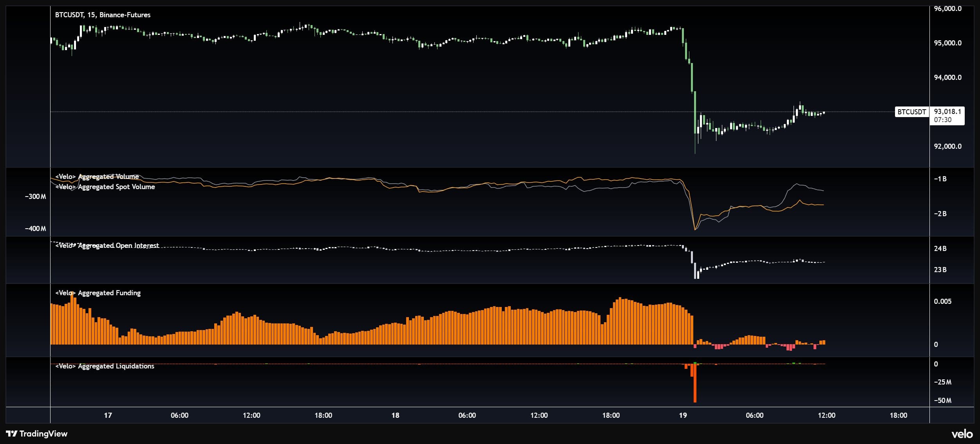Click the 93,018.1 last price label
This screenshot has width=980, height=444.
click(x=947, y=112)
